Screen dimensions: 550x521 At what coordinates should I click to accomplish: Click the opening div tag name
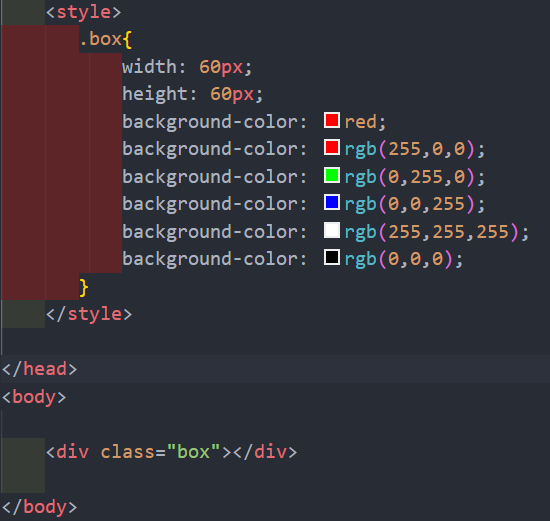[72, 452]
